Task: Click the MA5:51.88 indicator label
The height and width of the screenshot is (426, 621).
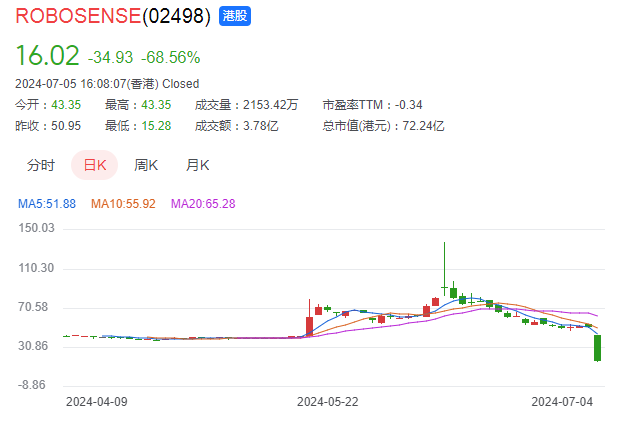Action: coord(47,204)
